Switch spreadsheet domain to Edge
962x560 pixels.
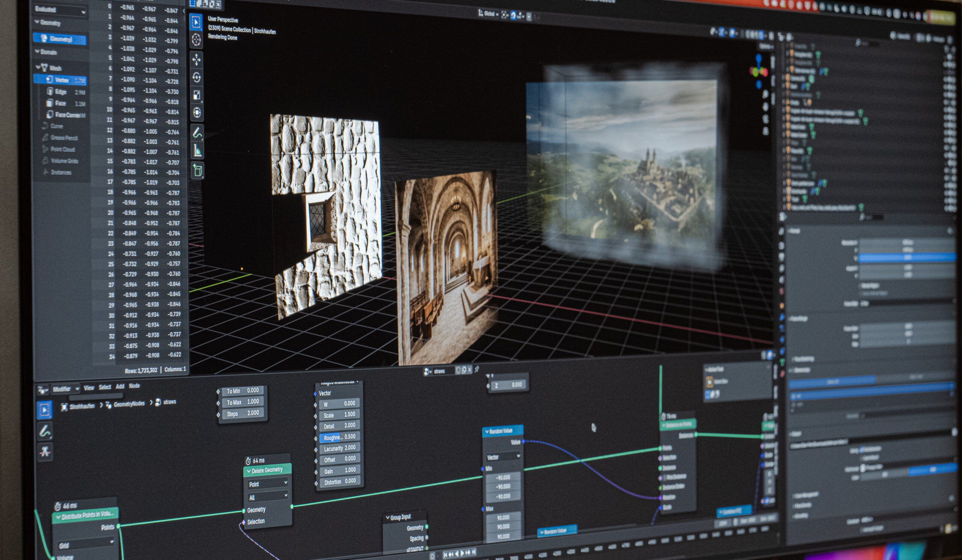click(x=61, y=92)
